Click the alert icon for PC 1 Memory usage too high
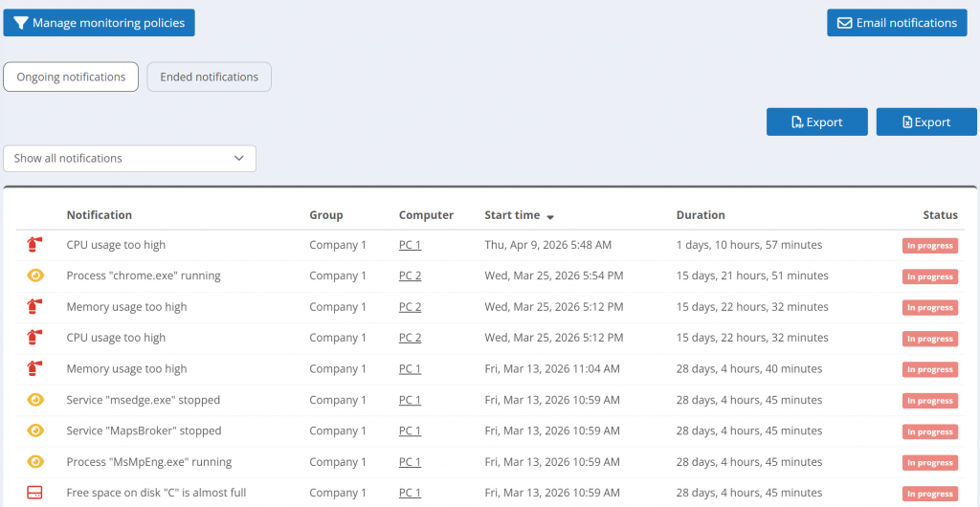Image resolution: width=980 pixels, height=507 pixels. point(35,369)
